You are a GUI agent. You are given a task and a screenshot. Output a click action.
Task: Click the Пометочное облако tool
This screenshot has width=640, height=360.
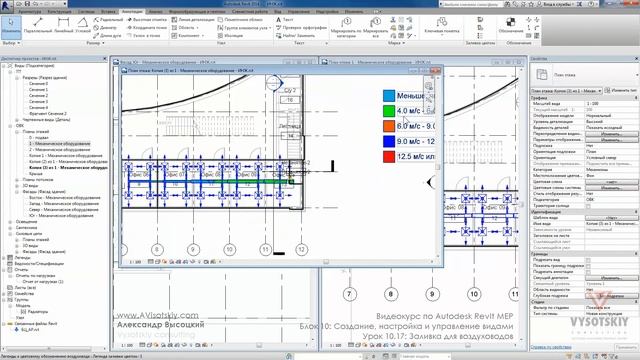click(240, 20)
